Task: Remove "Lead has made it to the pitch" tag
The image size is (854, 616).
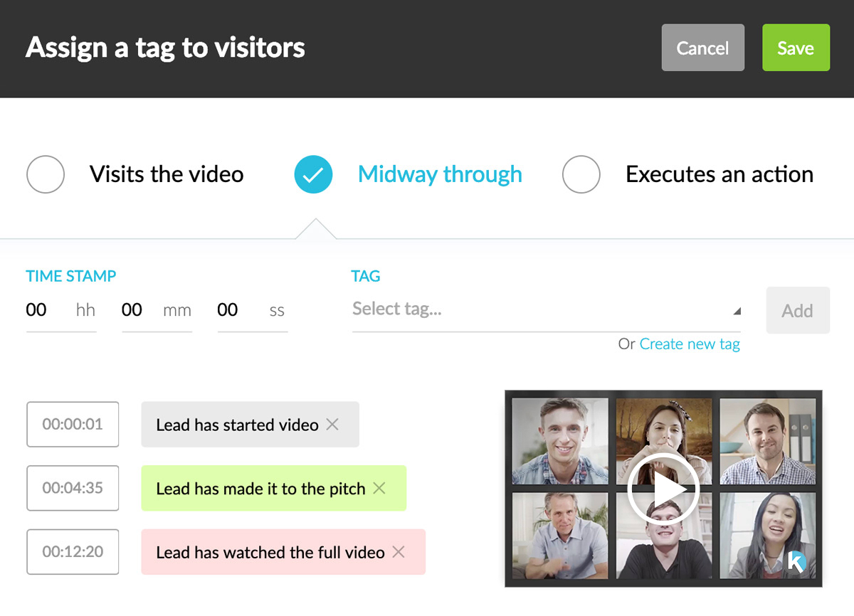Action: [x=379, y=489]
